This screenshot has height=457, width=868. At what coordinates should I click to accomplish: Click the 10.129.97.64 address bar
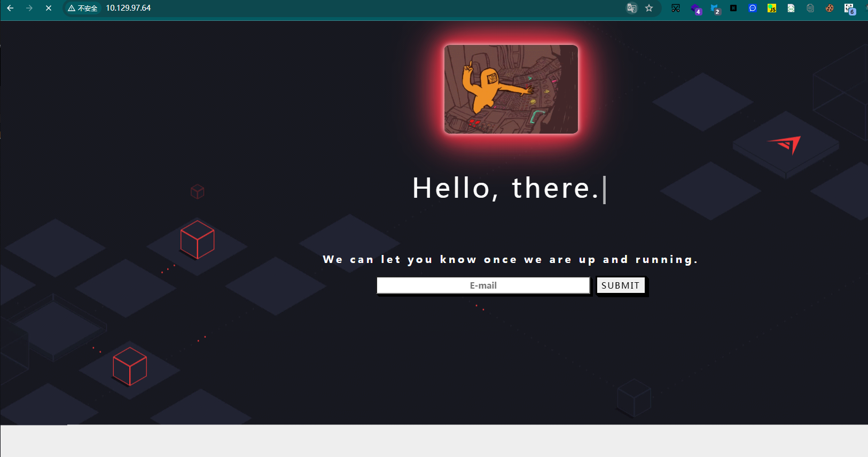tap(128, 8)
